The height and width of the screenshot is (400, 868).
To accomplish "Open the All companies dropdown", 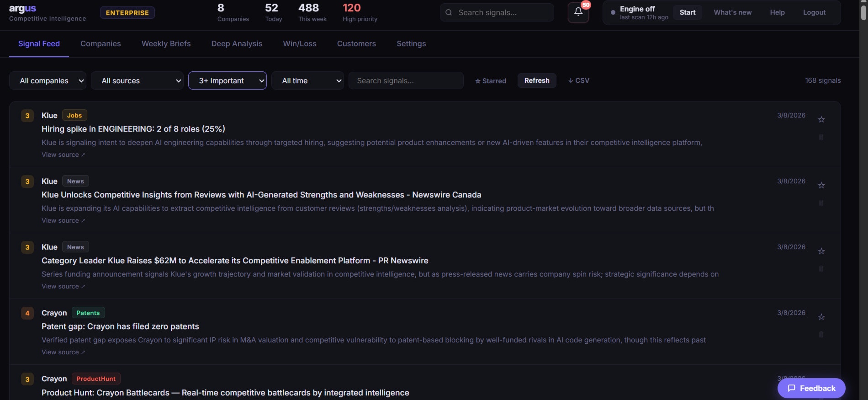I will (x=48, y=80).
